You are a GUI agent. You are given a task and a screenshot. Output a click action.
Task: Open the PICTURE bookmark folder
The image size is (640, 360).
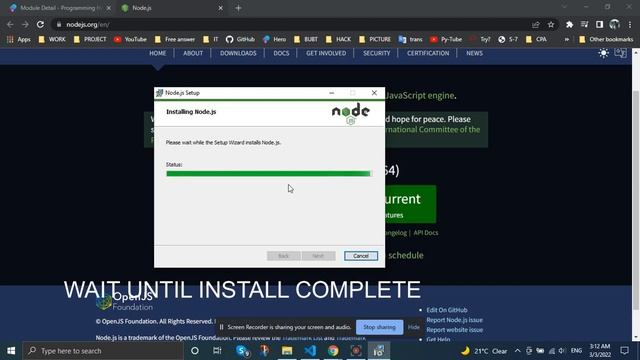375,39
